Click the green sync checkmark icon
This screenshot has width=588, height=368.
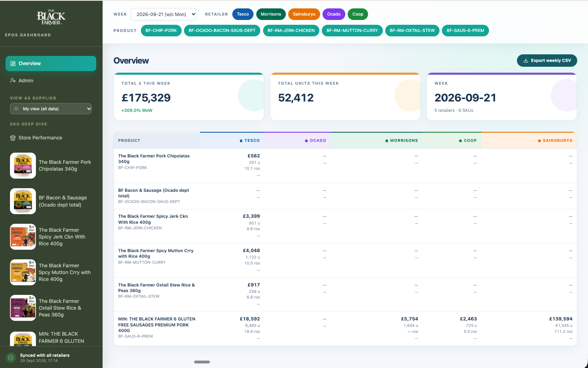click(11, 358)
